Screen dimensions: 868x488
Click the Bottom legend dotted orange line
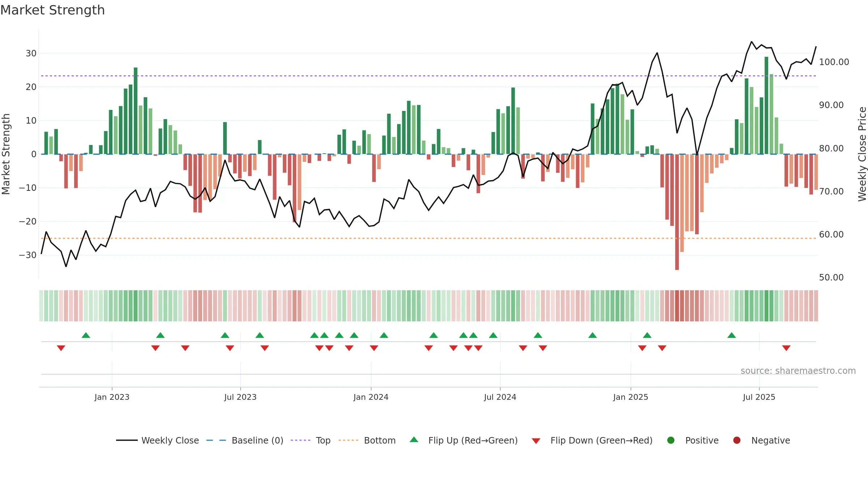(x=349, y=440)
